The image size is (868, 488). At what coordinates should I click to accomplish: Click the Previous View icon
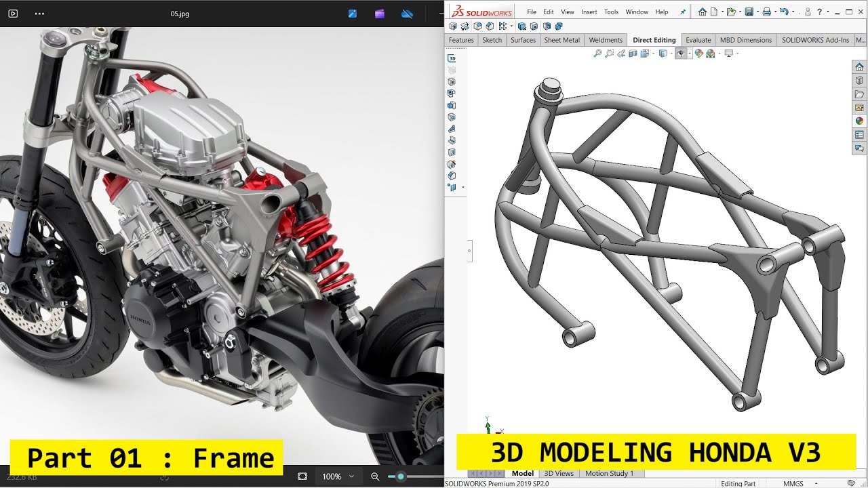coord(621,54)
